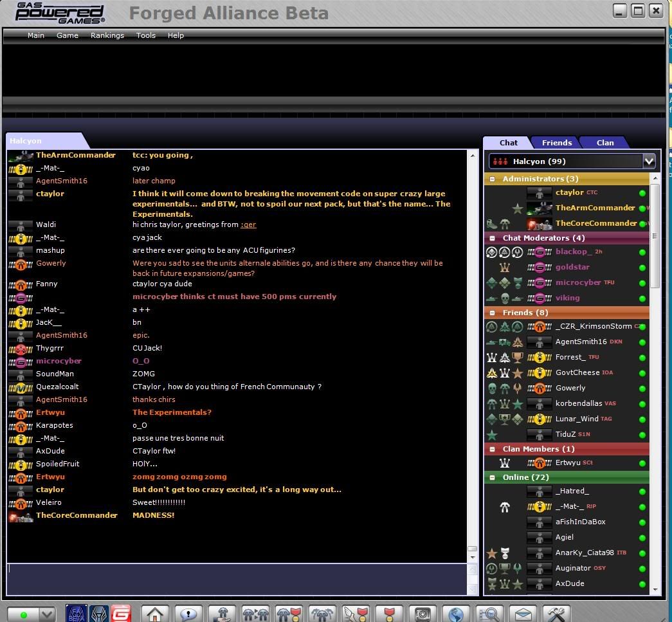Click the wrench and hammer tools icon
The height and width of the screenshot is (622, 672).
point(556,614)
